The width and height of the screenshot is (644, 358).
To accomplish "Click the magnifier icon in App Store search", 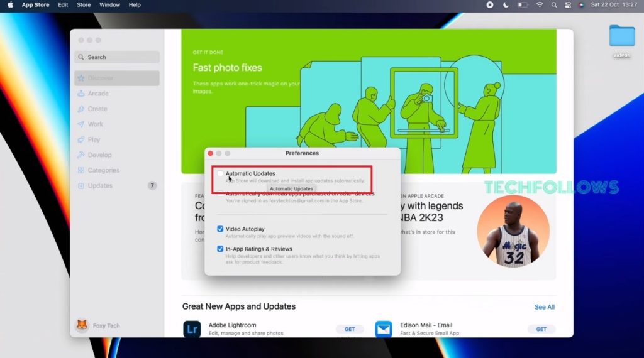I will click(81, 57).
